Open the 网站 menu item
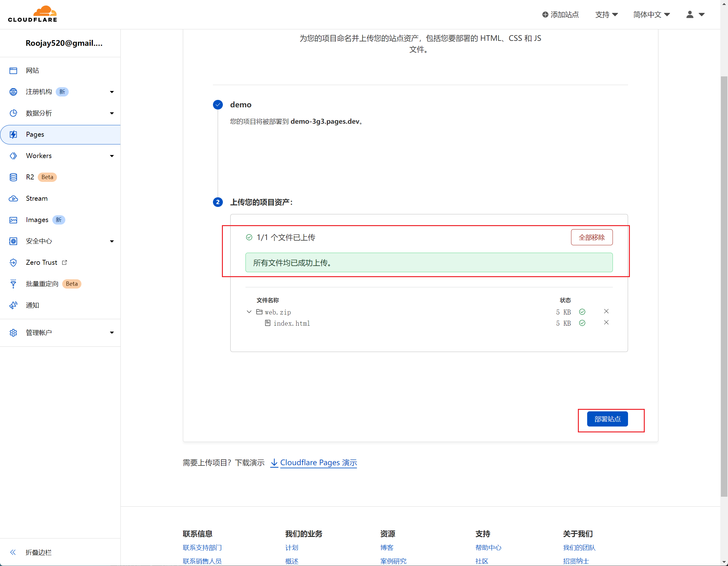 (x=32, y=71)
